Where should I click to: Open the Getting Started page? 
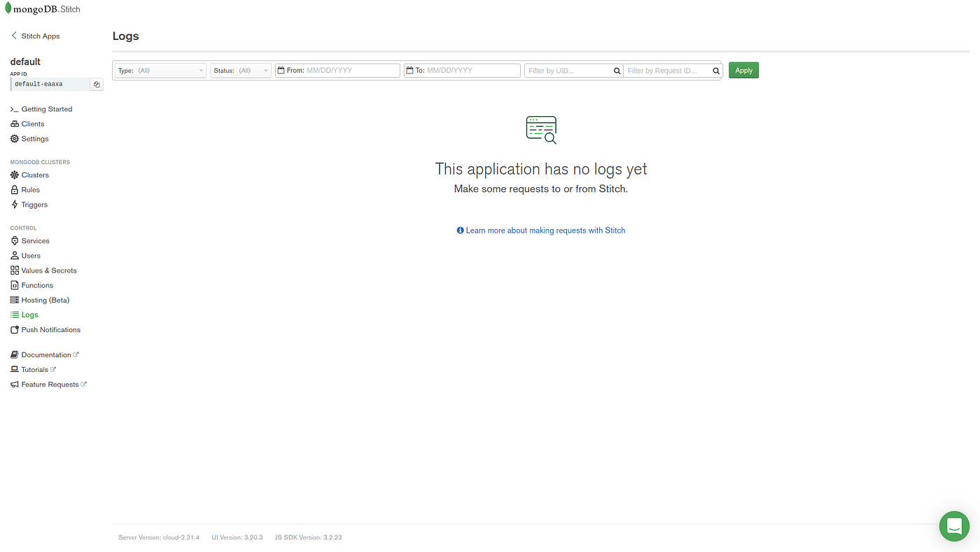(x=47, y=109)
